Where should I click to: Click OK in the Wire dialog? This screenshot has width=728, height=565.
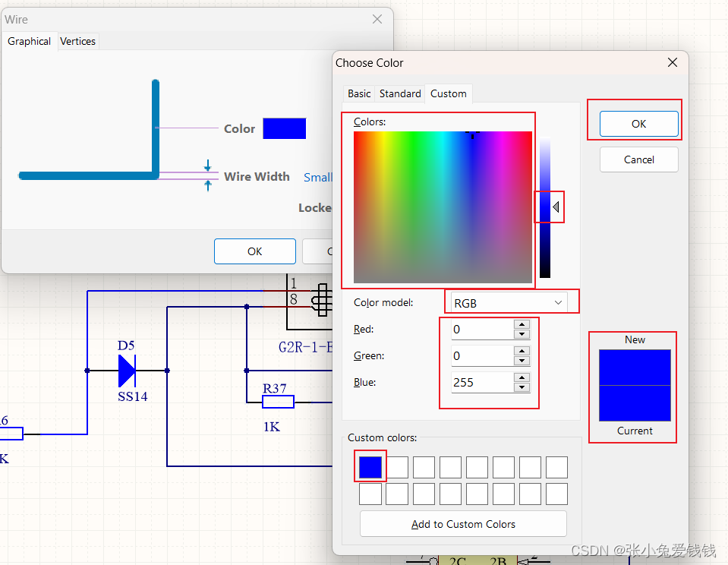tap(254, 251)
